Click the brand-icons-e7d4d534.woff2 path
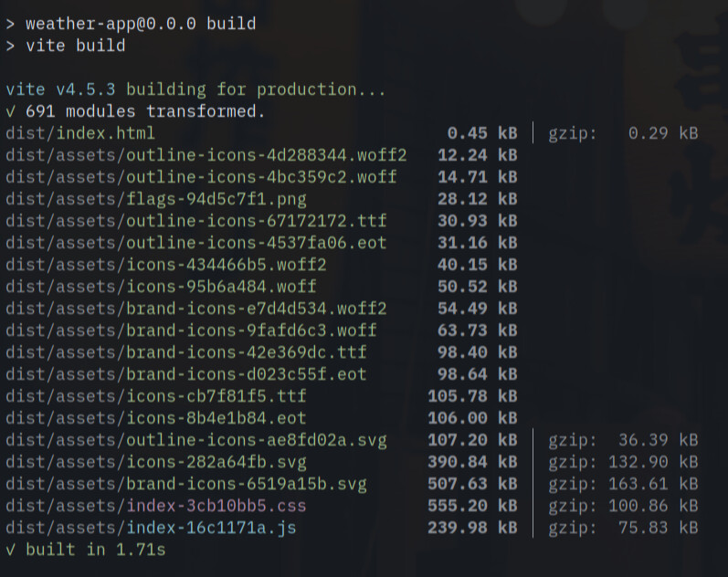 coord(196,309)
